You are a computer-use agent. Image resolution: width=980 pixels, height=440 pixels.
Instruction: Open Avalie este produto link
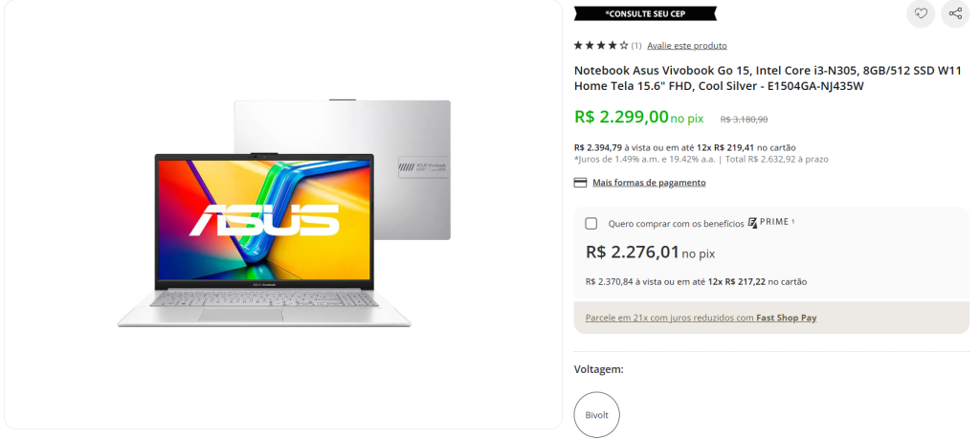pyautogui.click(x=687, y=46)
